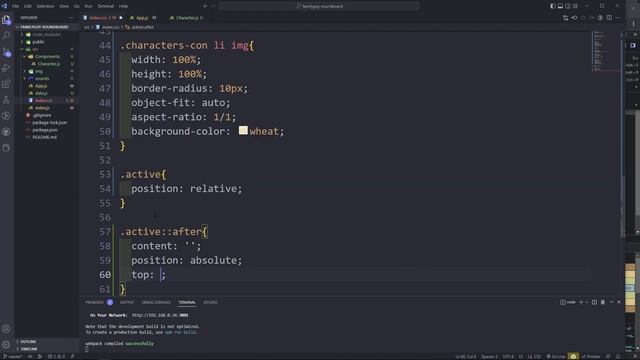Click the Prettier status bar item

(591, 356)
